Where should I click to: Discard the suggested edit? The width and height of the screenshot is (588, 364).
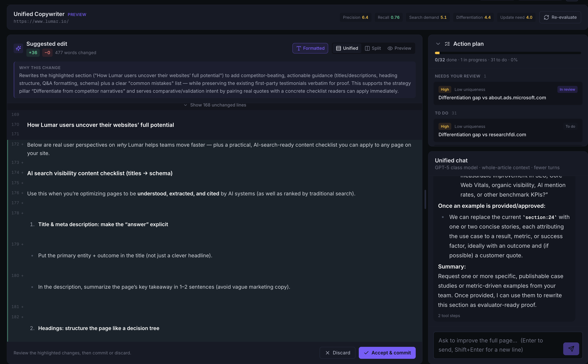[x=337, y=353]
